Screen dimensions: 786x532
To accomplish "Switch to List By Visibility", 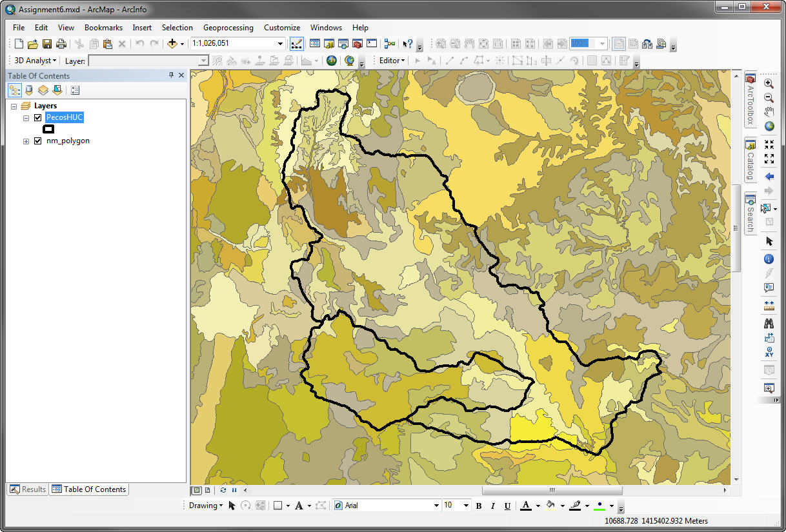I will 43,90.
